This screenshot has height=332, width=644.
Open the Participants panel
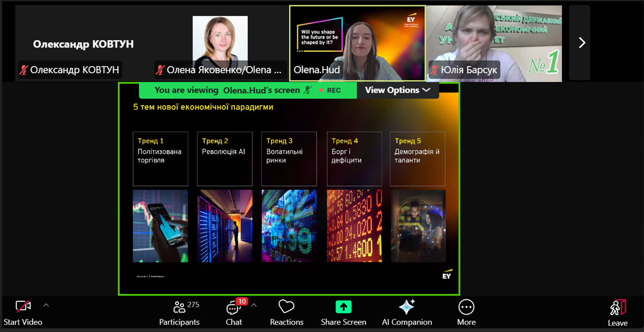tap(179, 307)
